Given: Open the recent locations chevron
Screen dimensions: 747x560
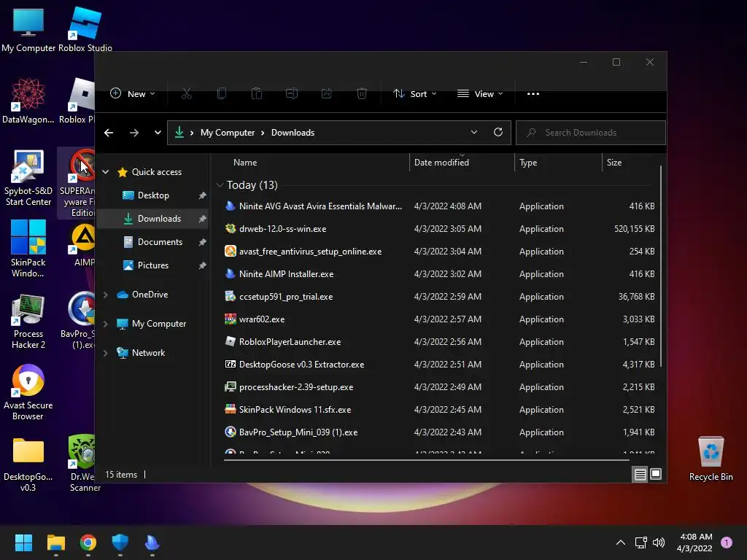Looking at the screenshot, I should click(x=158, y=133).
